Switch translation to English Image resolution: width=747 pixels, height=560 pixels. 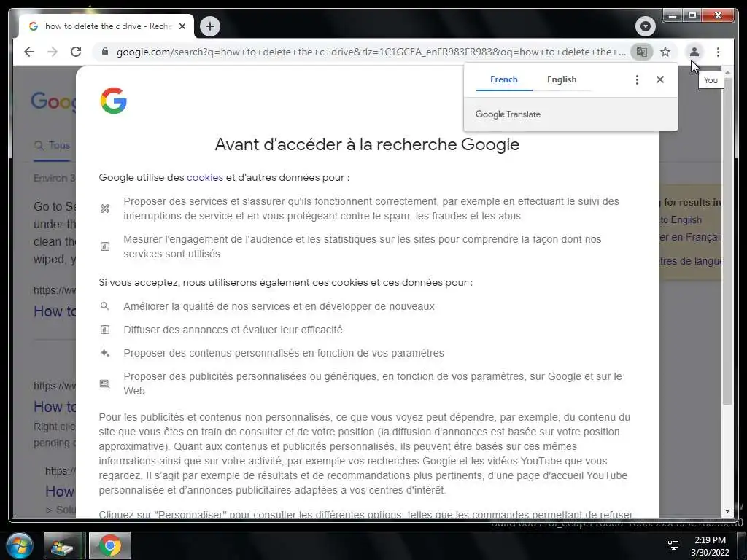point(562,79)
